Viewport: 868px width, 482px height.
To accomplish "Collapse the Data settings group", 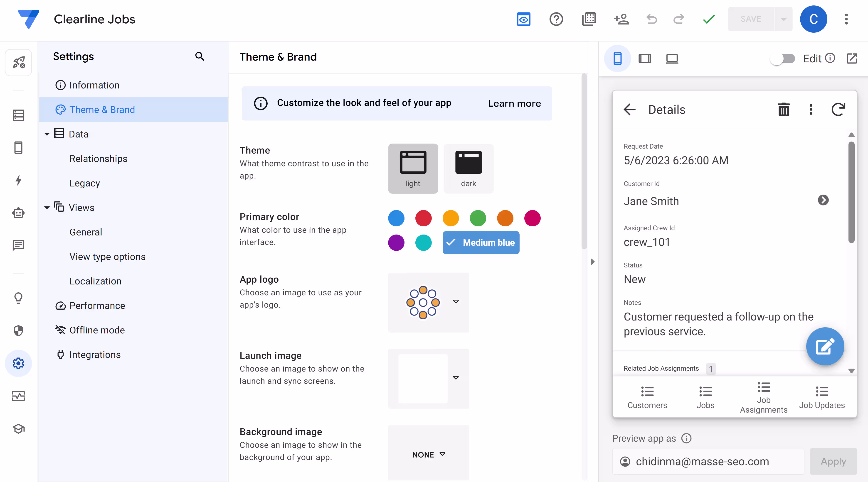I will [x=47, y=134].
